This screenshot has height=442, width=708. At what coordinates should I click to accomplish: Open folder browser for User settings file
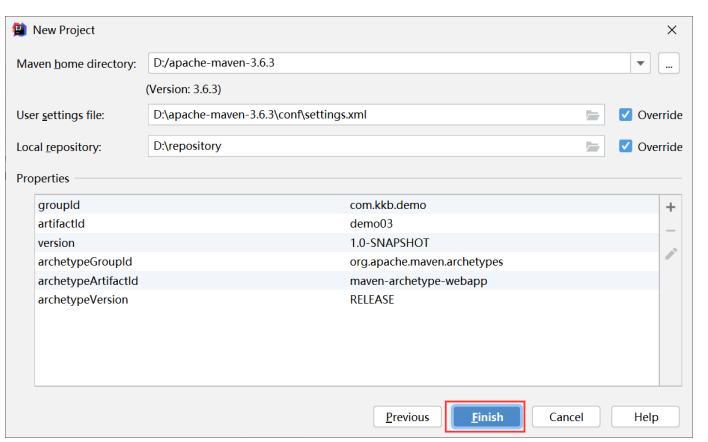592,115
